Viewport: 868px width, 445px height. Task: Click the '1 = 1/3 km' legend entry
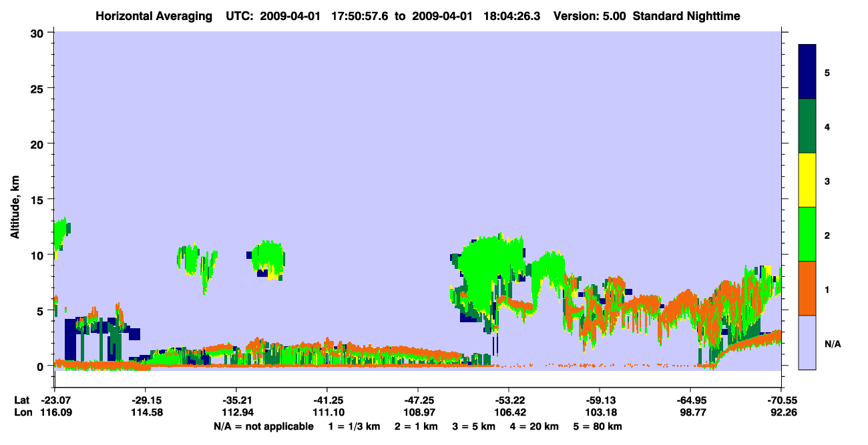tap(354, 426)
